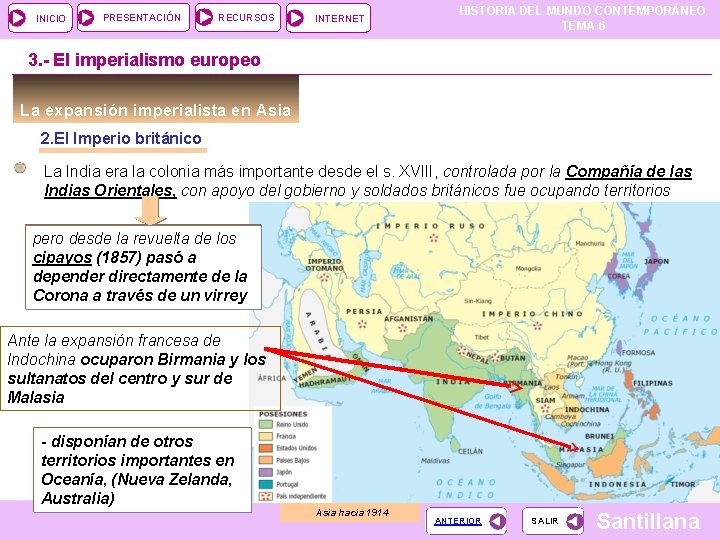Screen dimensions: 720x540
Task: Click the 'IMPERIO CHINO' map label
Action: click(532, 314)
